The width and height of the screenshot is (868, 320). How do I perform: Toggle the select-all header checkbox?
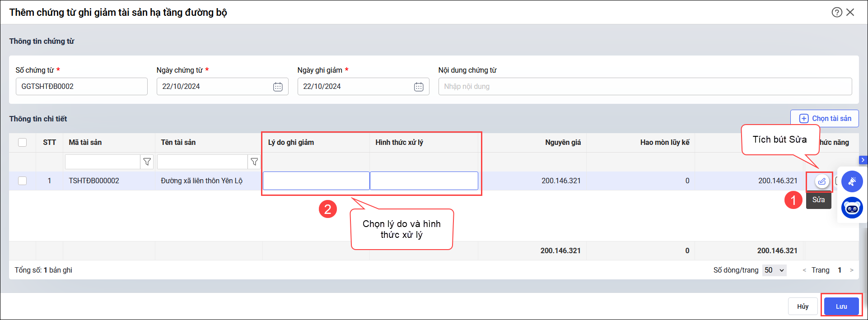point(22,143)
